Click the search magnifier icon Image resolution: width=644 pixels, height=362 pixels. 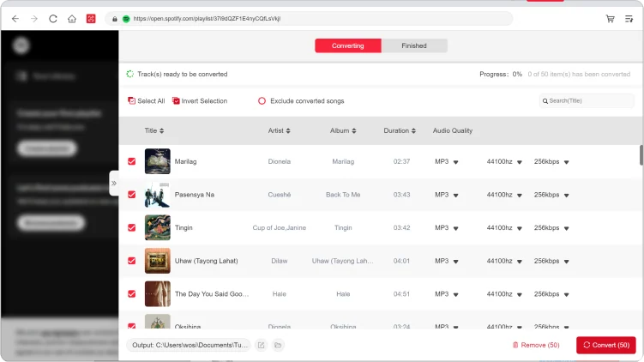[545, 101]
